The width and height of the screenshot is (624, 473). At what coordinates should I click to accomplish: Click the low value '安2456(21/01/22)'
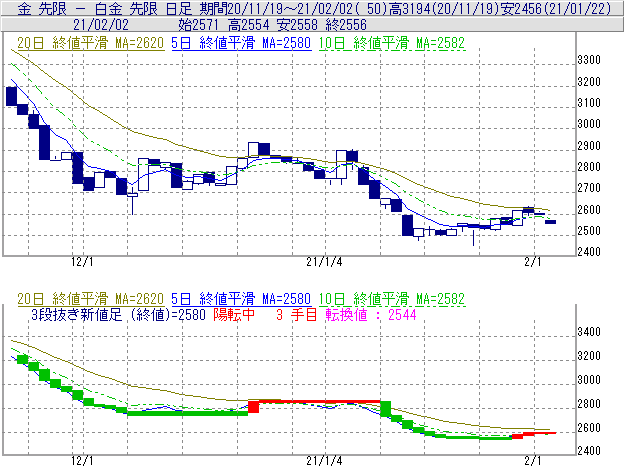click(x=555, y=8)
